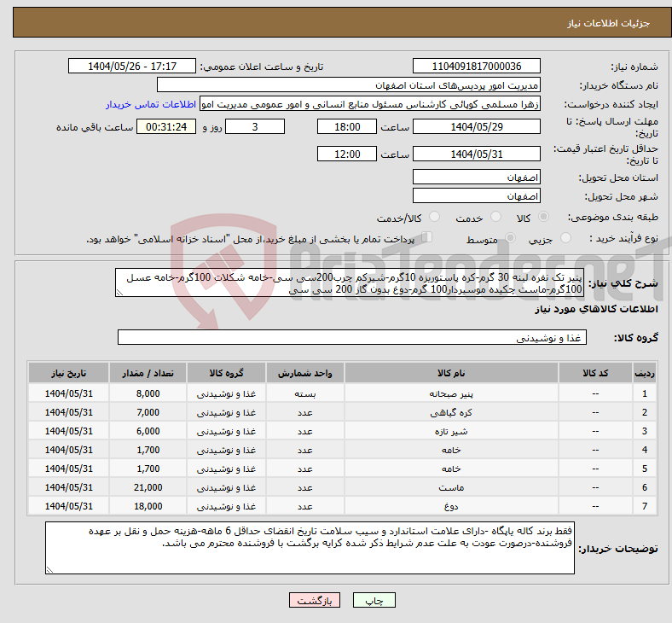Click the نام دستگاه خریدار field
The width and height of the screenshot is (672, 623).
[348, 84]
